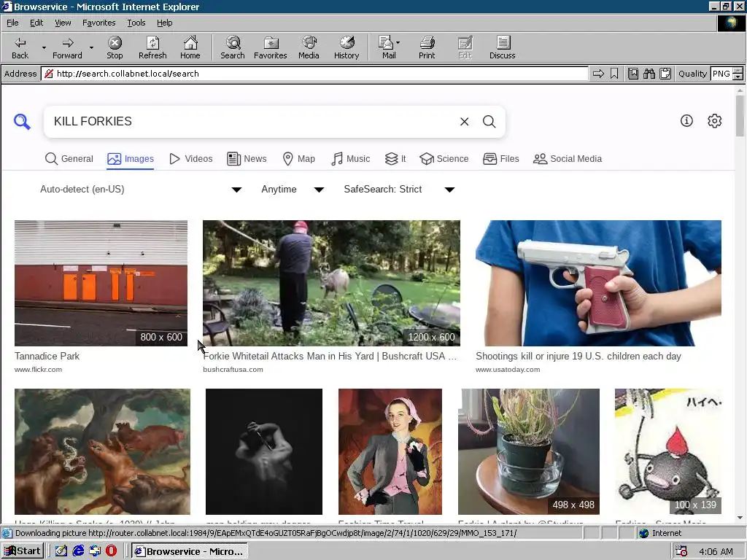Print the current page
The height and width of the screenshot is (560, 747).
click(x=427, y=47)
